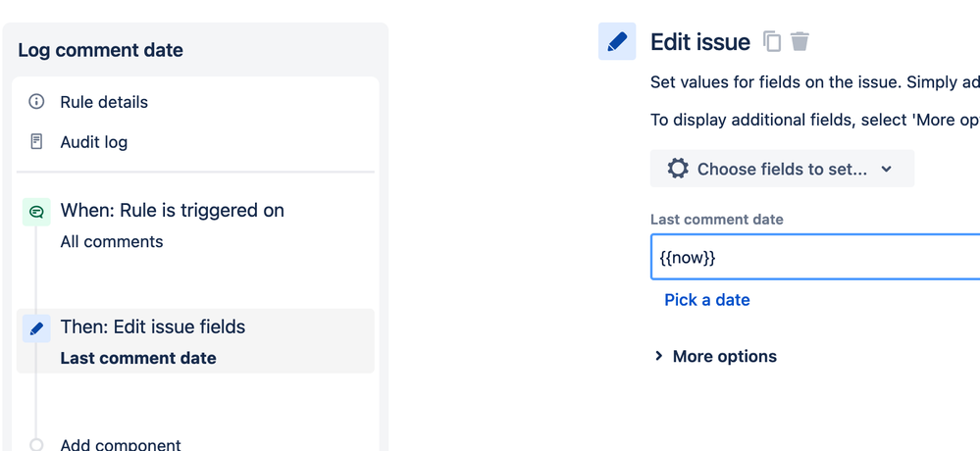
Task: Click the Log comment date rule title
Action: 100,50
